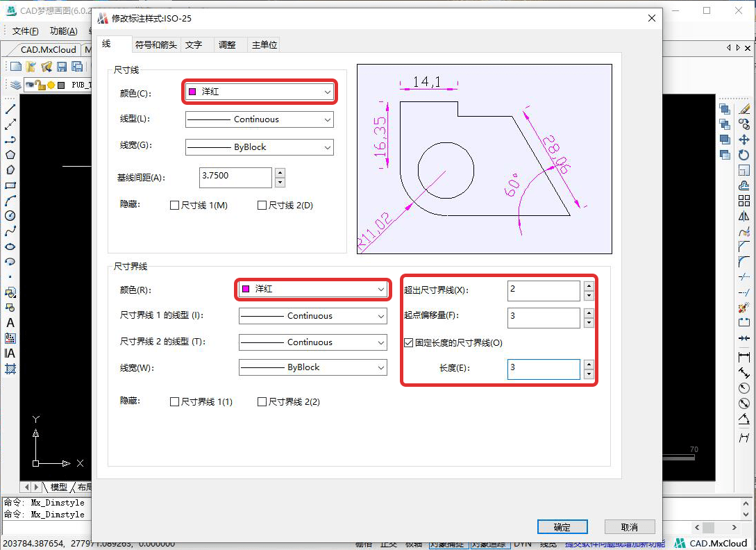The width and height of the screenshot is (756, 550).
Task: Select the Hatch fill tool
Action: click(10, 369)
